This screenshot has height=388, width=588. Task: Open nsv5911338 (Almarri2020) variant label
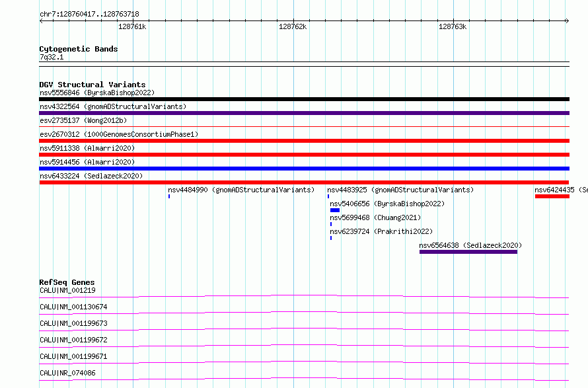pyautogui.click(x=87, y=148)
